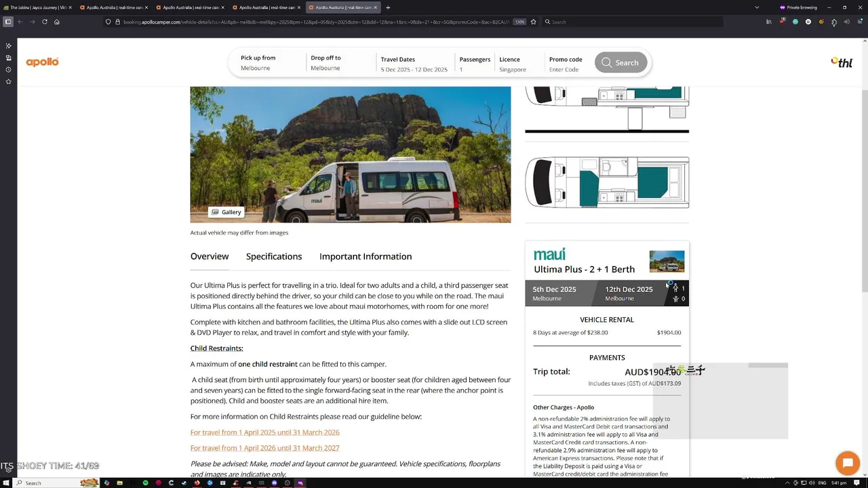Select the Overview tab
The width and height of the screenshot is (868, 488).
point(210,256)
